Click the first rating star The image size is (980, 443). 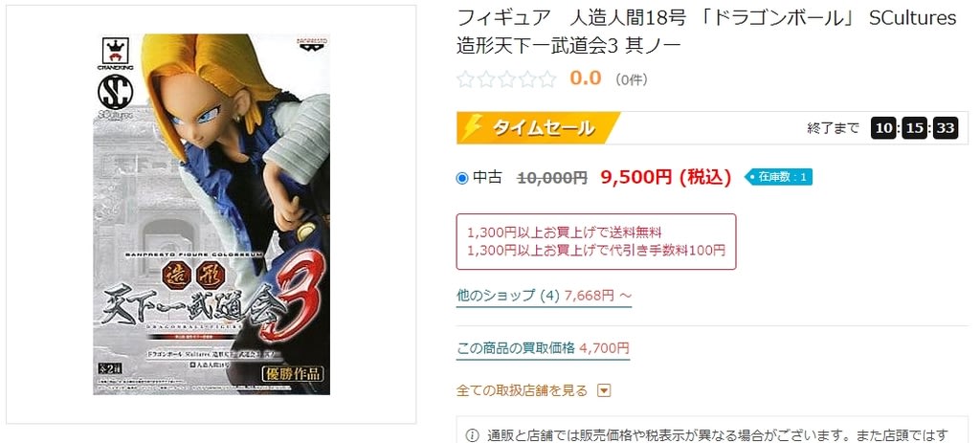pyautogui.click(x=466, y=78)
